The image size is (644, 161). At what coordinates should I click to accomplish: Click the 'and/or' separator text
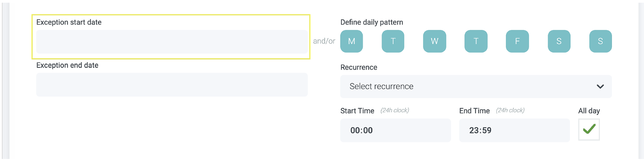[x=324, y=41]
